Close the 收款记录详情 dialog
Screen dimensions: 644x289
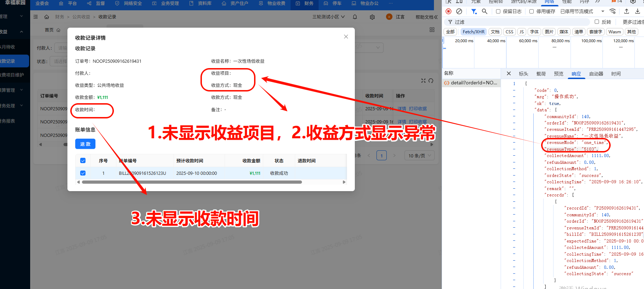point(346,37)
